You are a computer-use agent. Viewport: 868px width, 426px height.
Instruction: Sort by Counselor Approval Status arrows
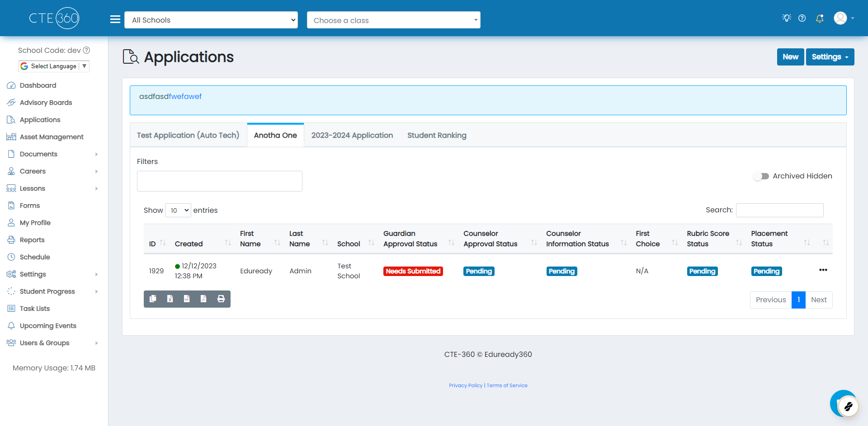534,243
